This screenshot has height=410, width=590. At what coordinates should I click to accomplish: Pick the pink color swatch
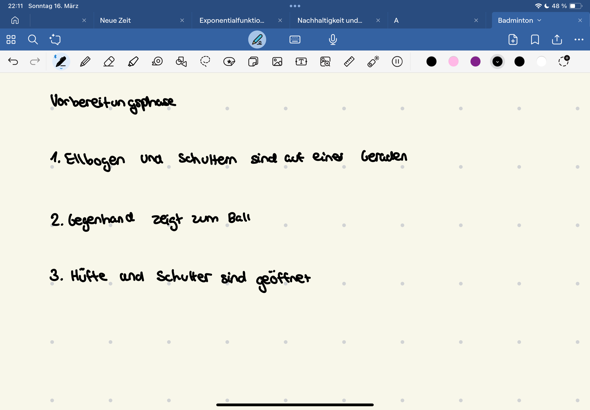click(x=453, y=62)
